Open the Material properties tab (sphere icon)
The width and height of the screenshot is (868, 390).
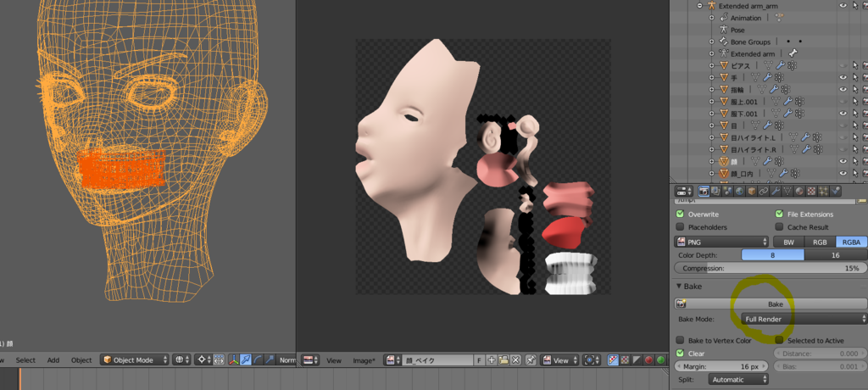click(799, 191)
